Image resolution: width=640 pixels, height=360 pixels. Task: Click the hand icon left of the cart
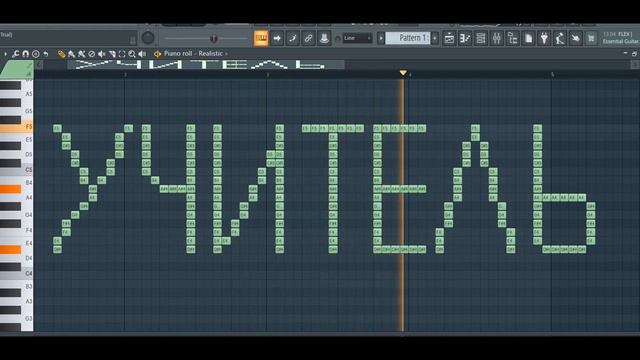tap(576, 38)
